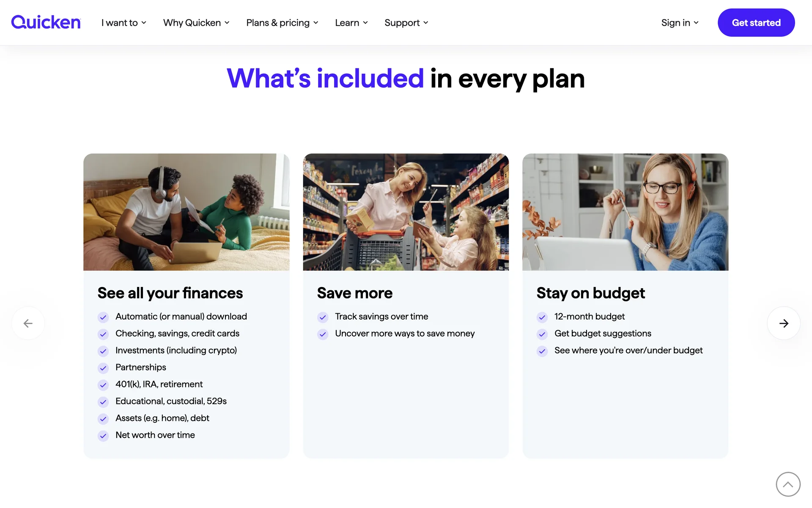Click checkmark icon beside Partnerships
The width and height of the screenshot is (812, 508).
tap(103, 368)
